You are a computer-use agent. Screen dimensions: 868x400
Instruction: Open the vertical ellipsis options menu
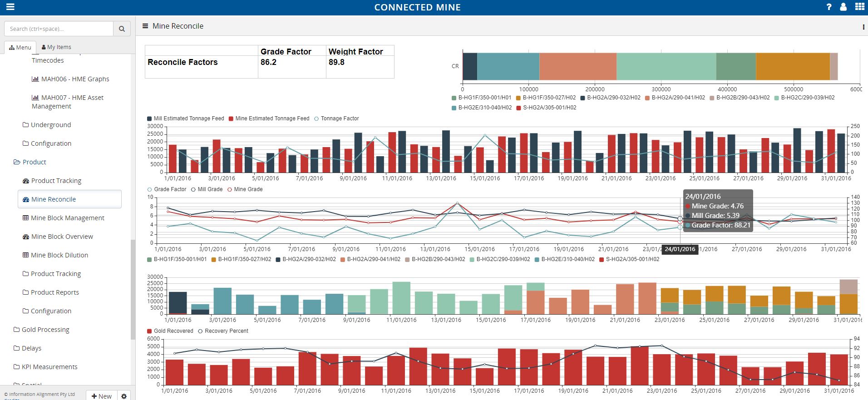863,27
